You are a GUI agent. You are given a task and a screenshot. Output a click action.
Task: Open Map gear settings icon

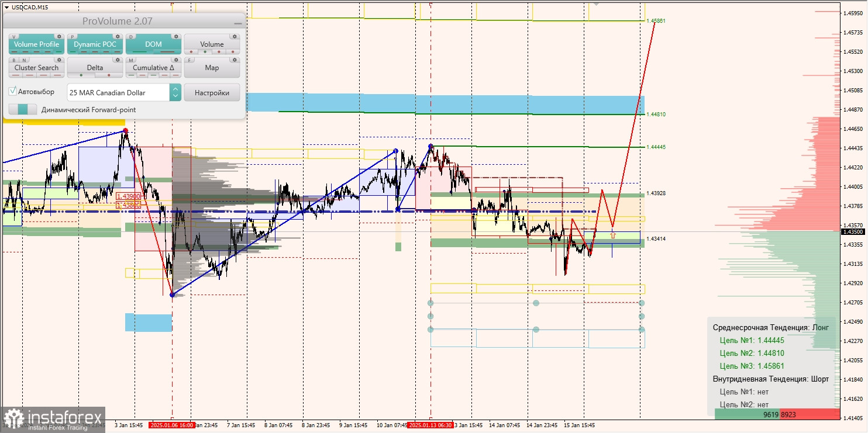coord(234,60)
